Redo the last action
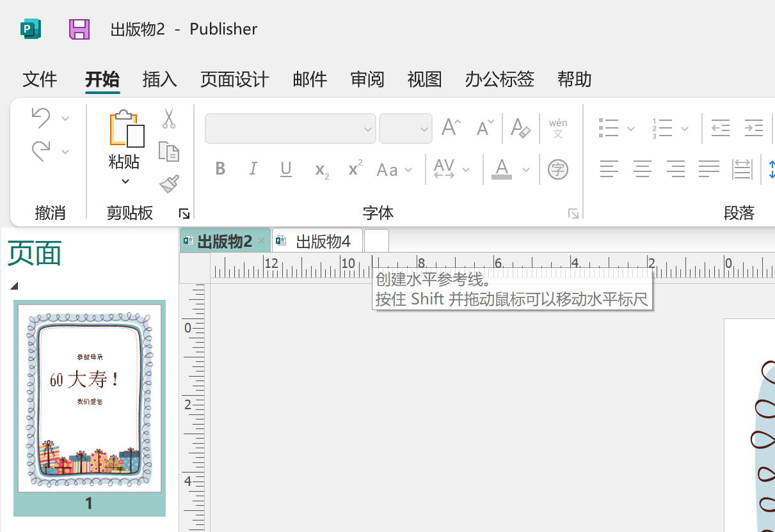The width and height of the screenshot is (775, 532). [x=41, y=151]
